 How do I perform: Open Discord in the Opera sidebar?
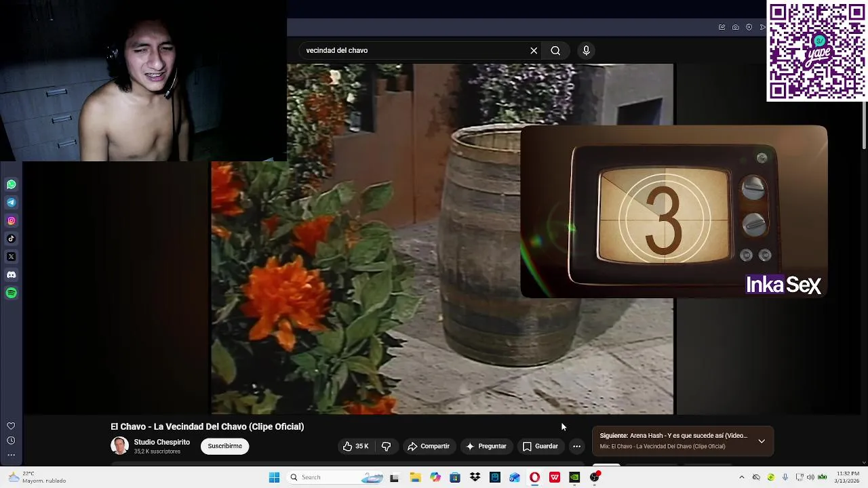pyautogui.click(x=12, y=275)
